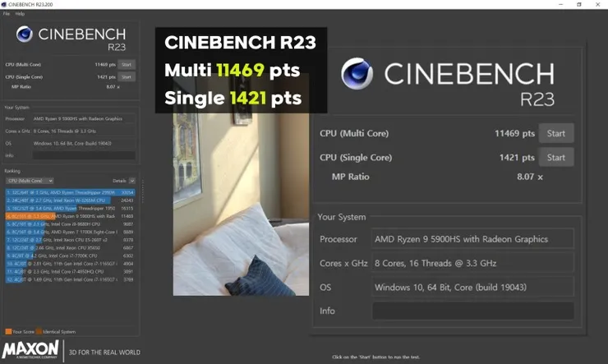Open the File menu
Viewport: 608px width, 364px height.
pyautogui.click(x=7, y=14)
